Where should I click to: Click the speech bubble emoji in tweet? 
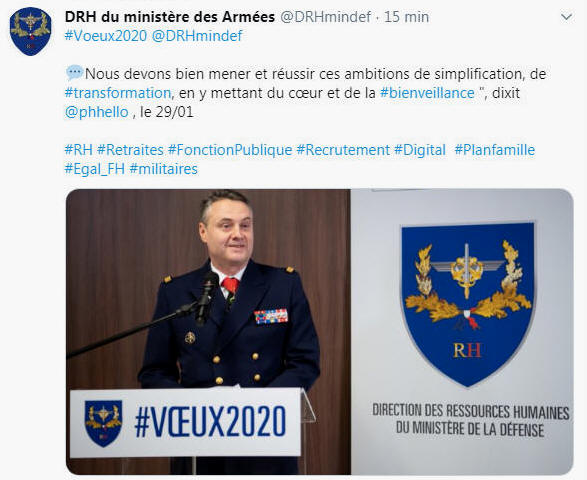coord(74,73)
